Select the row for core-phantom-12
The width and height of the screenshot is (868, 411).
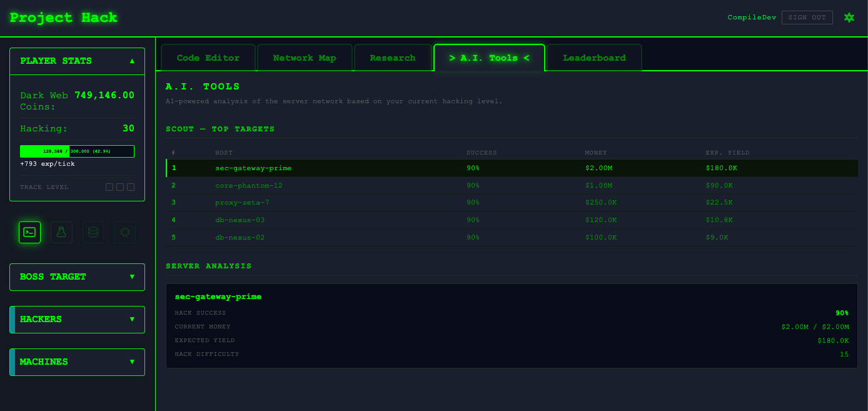point(438,185)
